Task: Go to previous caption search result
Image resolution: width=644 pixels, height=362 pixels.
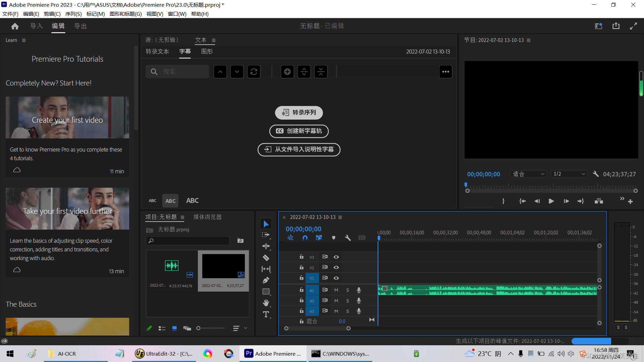Action: click(x=220, y=72)
